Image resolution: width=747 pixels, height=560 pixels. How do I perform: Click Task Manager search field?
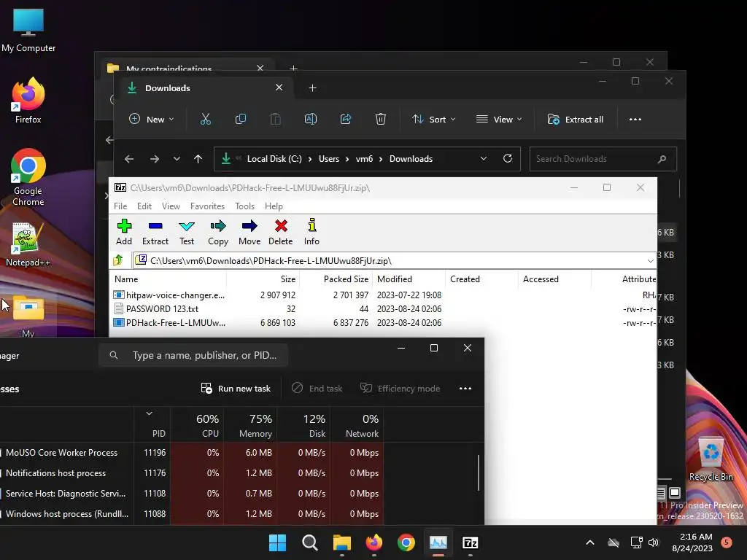tap(193, 355)
